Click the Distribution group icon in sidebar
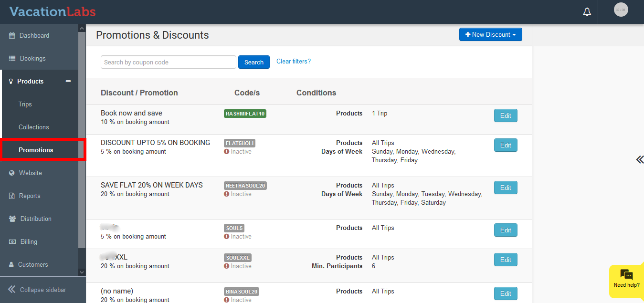 (x=12, y=219)
